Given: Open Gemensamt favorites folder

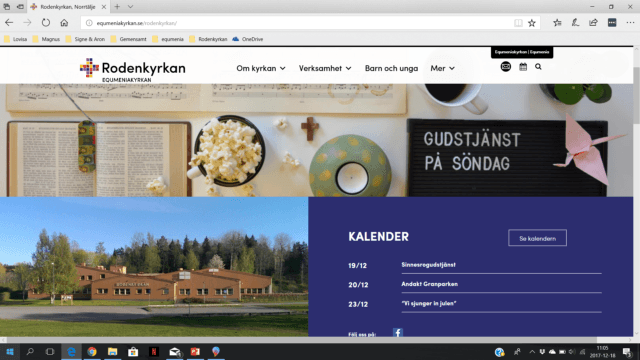Looking at the screenshot, I should (128, 39).
